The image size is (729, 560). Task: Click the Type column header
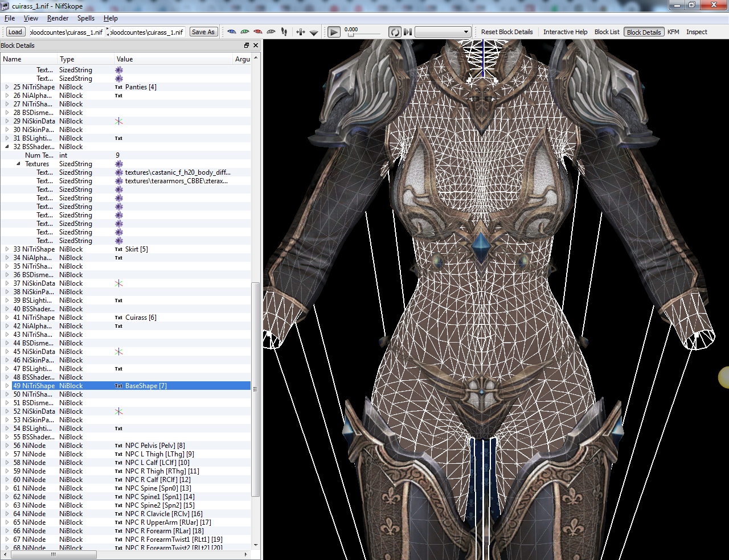pos(85,59)
